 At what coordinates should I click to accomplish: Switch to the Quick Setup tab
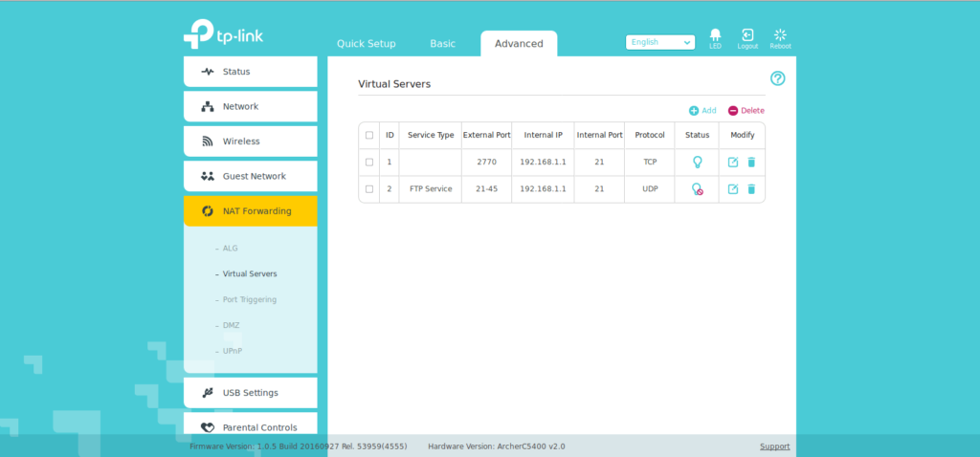pos(366,44)
